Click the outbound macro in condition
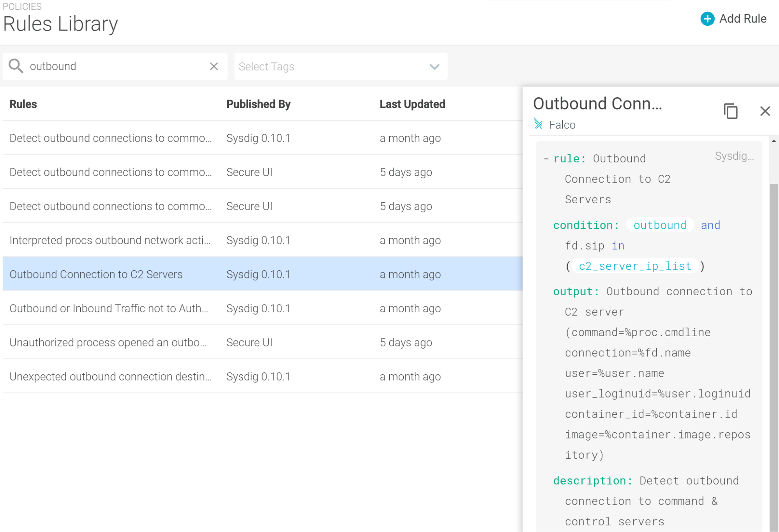 click(x=659, y=225)
